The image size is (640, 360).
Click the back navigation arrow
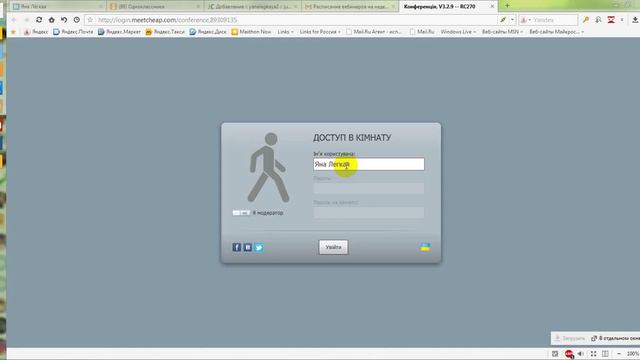tap(14, 20)
